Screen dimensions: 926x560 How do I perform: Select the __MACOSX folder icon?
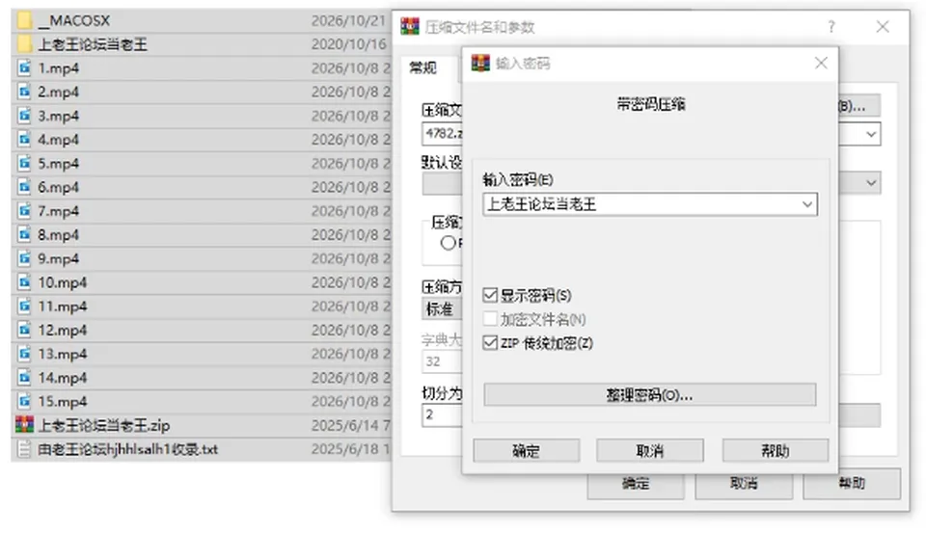24,20
